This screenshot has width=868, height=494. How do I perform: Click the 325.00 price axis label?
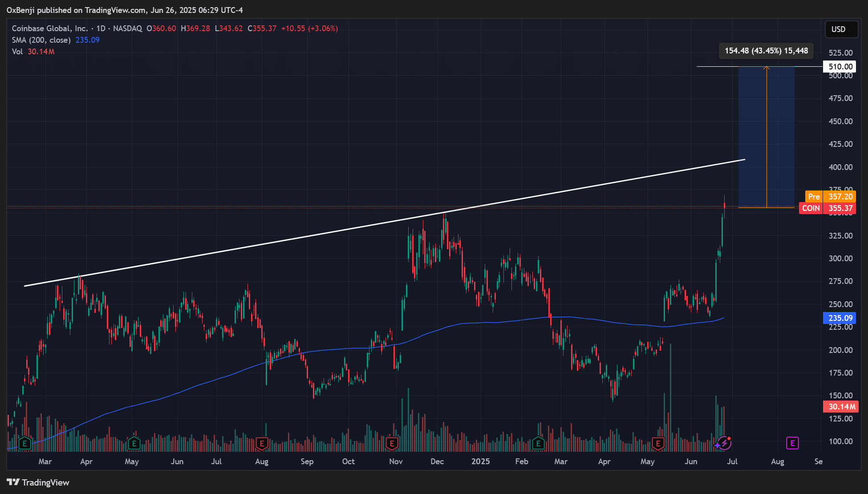(840, 236)
